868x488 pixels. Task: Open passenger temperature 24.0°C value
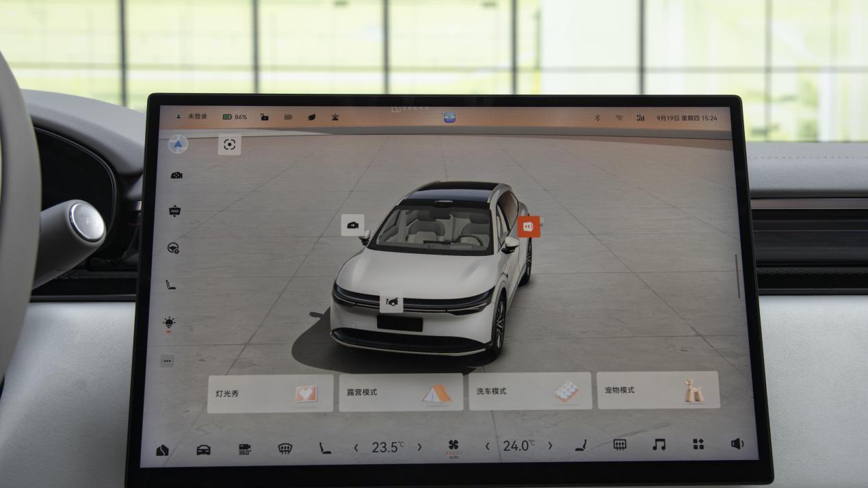coord(518,446)
